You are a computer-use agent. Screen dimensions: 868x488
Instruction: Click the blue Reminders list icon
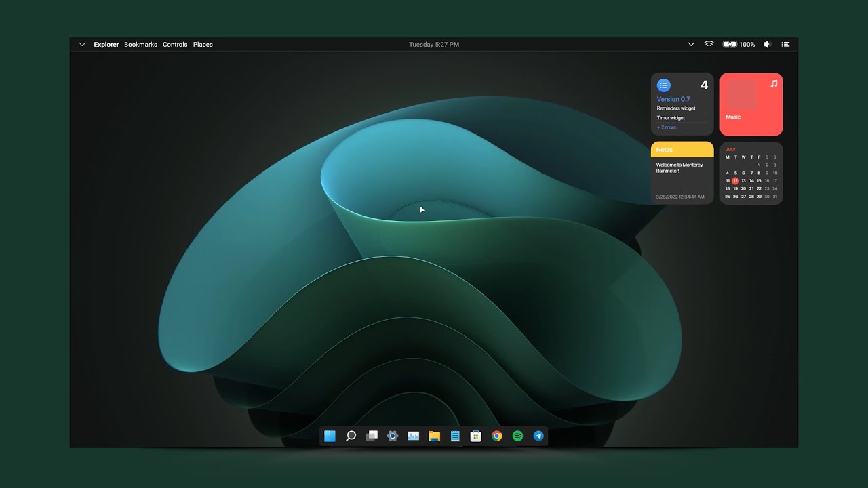tap(664, 85)
